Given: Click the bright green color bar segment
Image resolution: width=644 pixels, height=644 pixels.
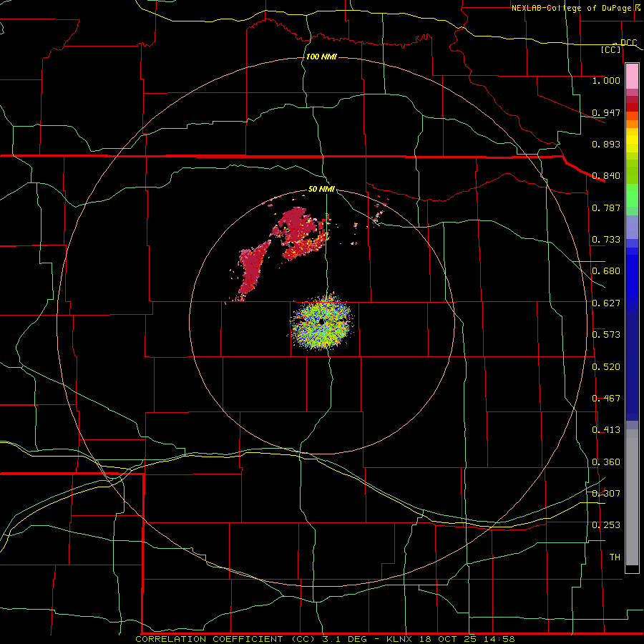Looking at the screenshot, I should (632, 195).
